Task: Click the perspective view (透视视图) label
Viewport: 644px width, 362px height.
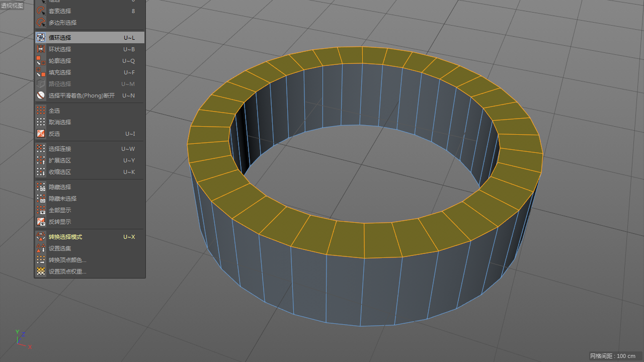Action: [x=12, y=6]
